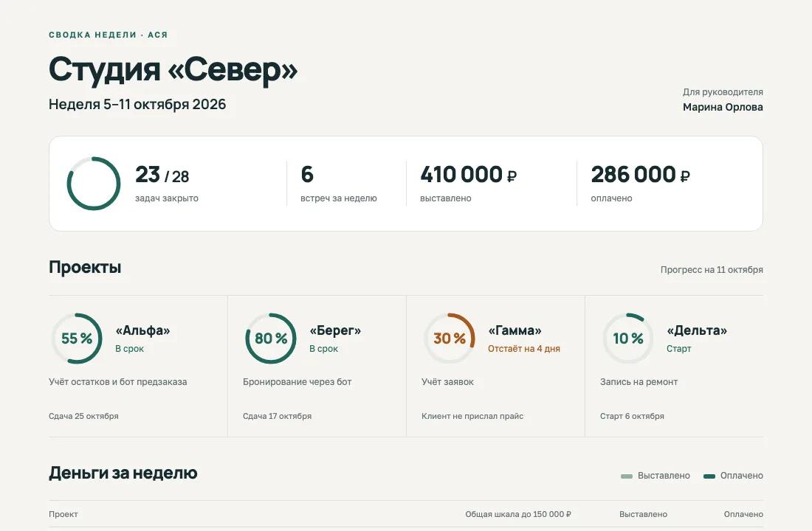812x531 pixels.
Task: Click the Клиент не прислал прайс note
Action: [x=472, y=416]
